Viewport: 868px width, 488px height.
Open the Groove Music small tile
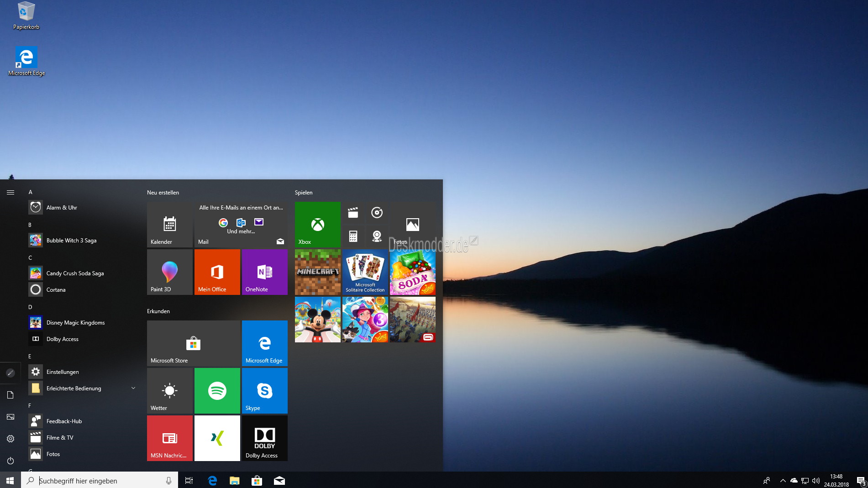[x=377, y=213]
